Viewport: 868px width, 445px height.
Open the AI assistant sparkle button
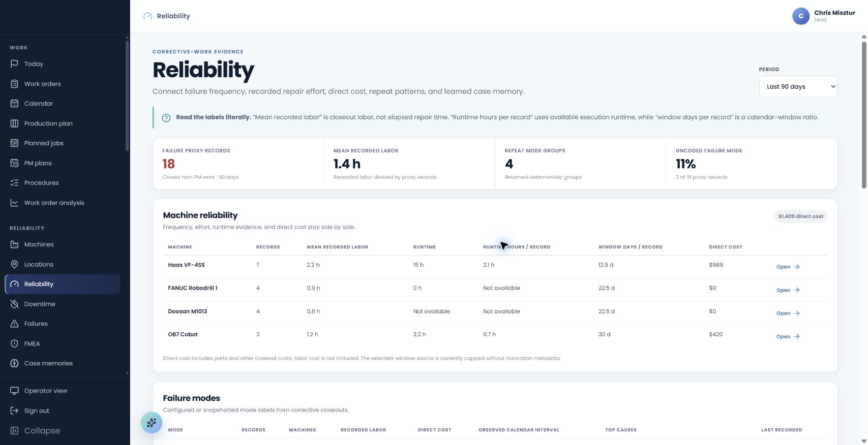click(x=152, y=423)
